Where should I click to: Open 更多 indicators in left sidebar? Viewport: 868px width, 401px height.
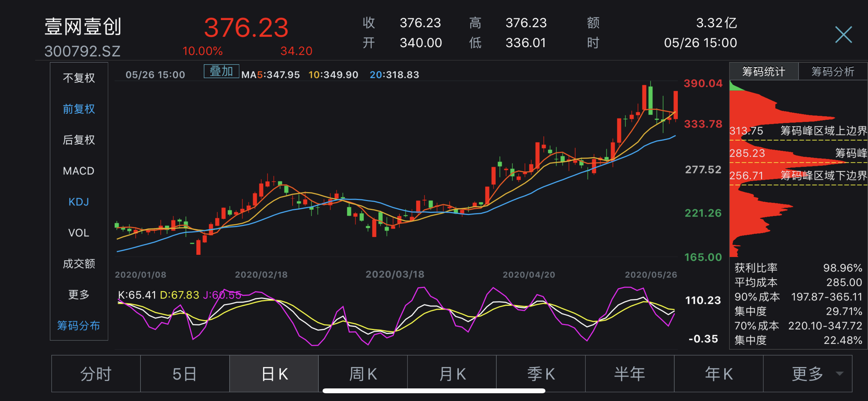tap(79, 294)
